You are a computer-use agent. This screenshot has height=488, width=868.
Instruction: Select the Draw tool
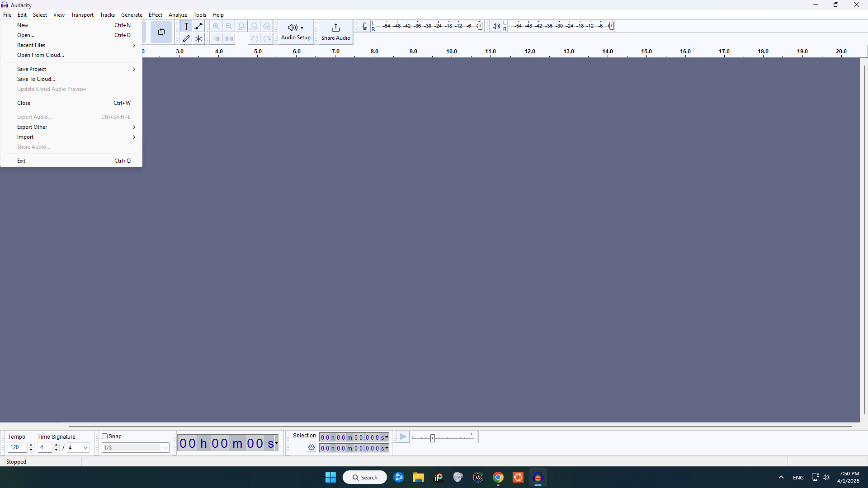coord(186,39)
